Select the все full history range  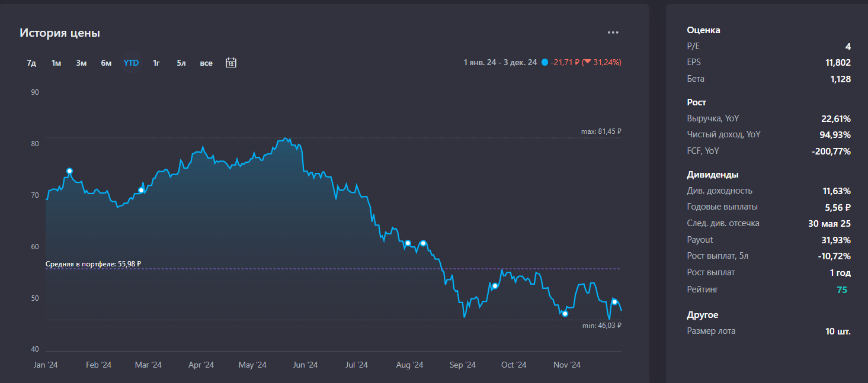[206, 63]
